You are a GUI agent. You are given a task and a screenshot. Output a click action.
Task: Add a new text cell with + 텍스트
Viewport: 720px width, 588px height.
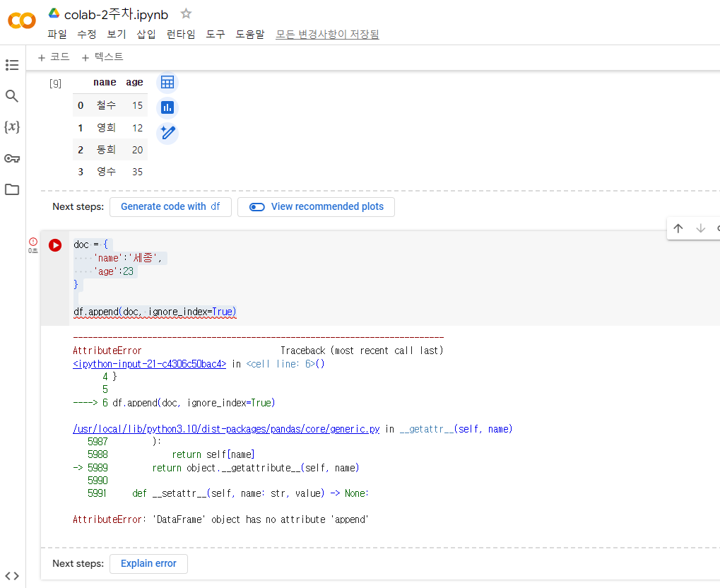102,57
